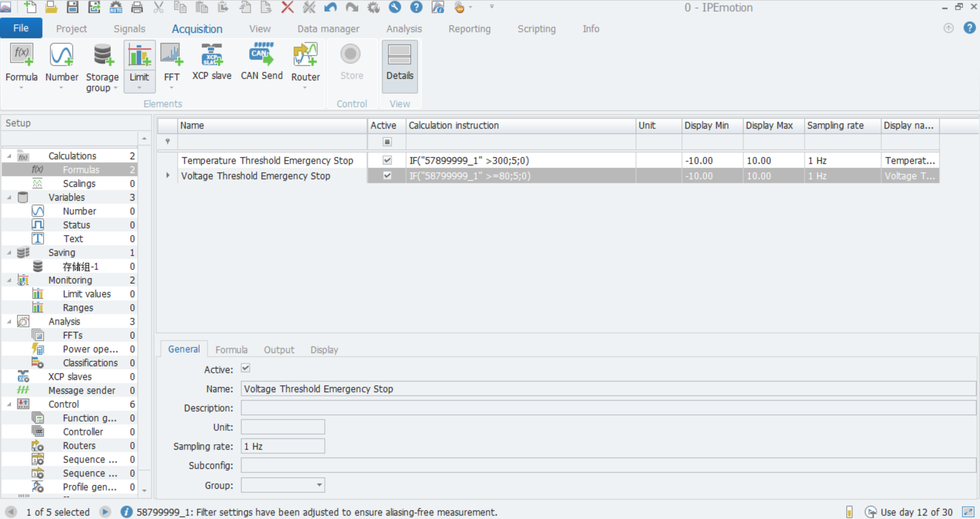Click the Formula element icon in ribbon

(x=21, y=56)
